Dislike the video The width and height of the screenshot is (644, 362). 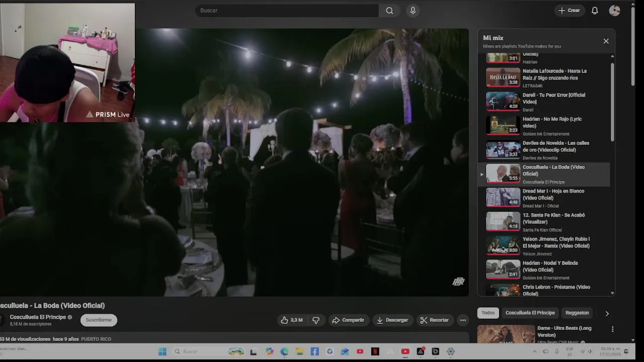click(316, 320)
